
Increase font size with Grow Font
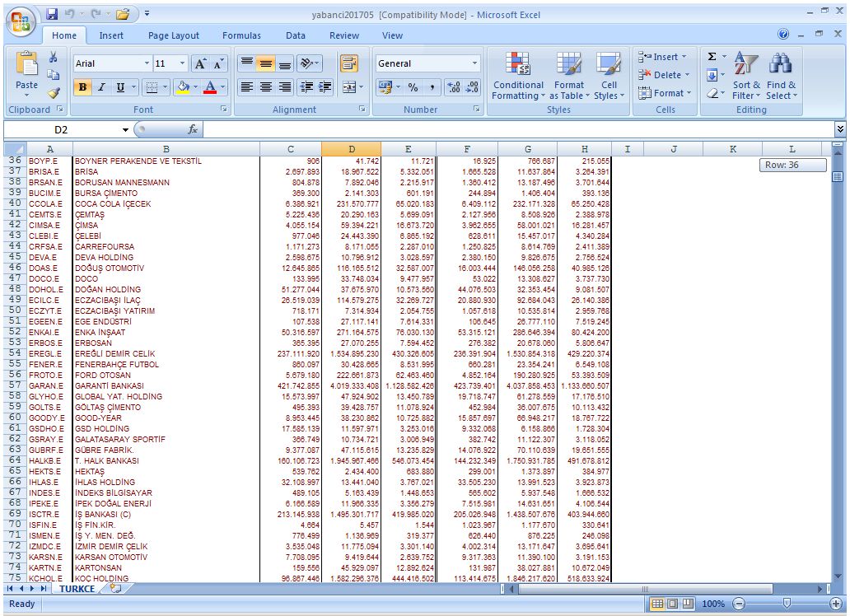(200, 63)
